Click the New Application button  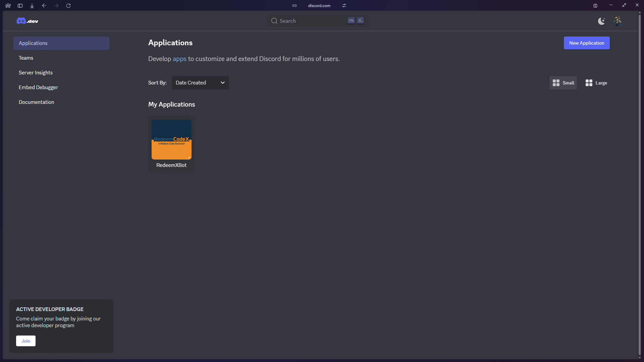click(587, 43)
